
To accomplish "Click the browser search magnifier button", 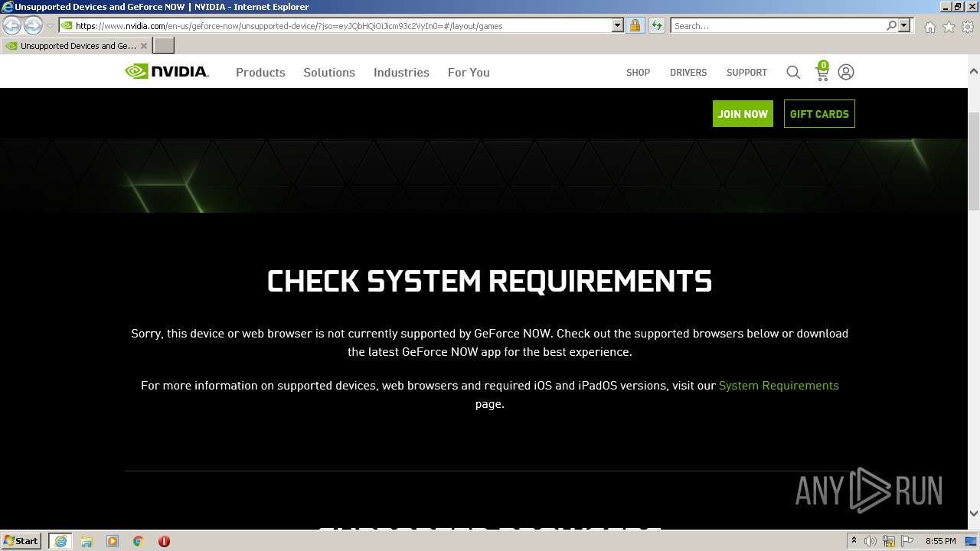I will (x=891, y=26).
